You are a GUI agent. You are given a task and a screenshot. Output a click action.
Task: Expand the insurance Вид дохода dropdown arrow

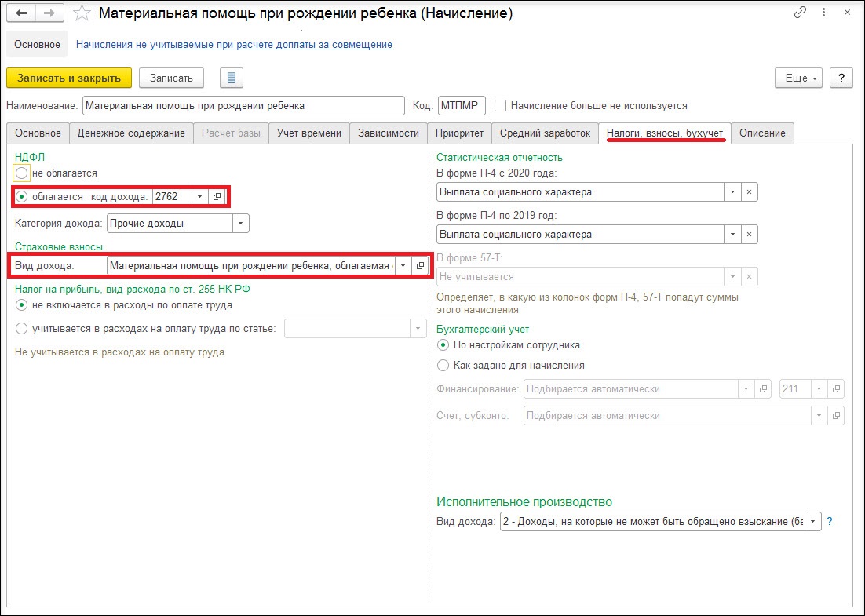[x=403, y=266]
